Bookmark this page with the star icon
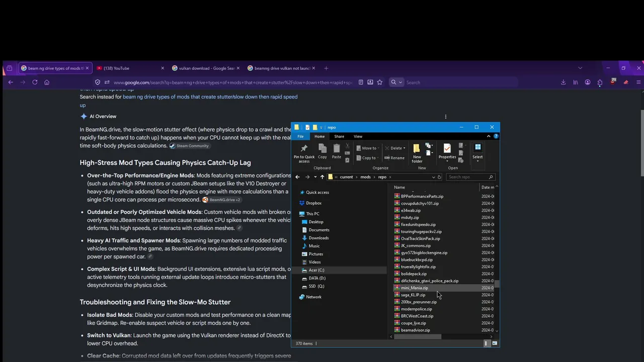Image resolution: width=644 pixels, height=362 pixels. [x=380, y=82]
